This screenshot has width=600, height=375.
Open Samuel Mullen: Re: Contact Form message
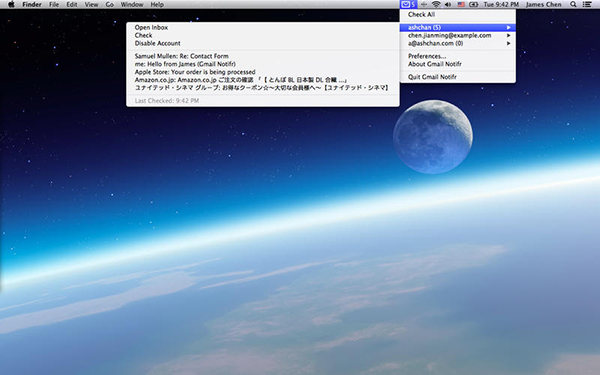[x=263, y=56]
